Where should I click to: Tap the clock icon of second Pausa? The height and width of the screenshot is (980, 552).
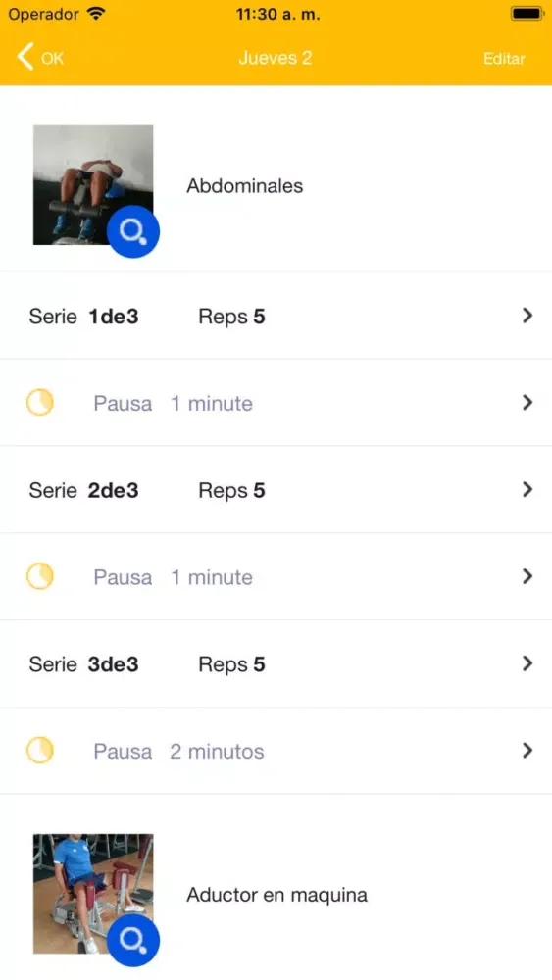39,576
